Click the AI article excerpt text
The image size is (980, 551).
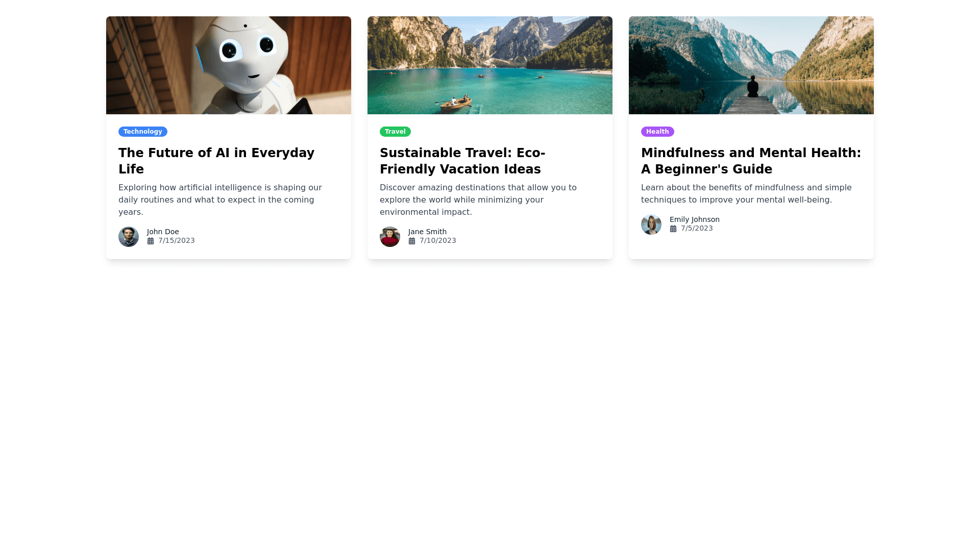coord(220,200)
